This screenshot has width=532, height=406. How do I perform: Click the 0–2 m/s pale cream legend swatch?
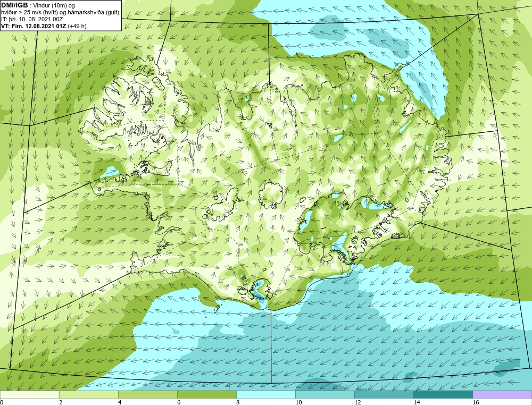point(29,394)
